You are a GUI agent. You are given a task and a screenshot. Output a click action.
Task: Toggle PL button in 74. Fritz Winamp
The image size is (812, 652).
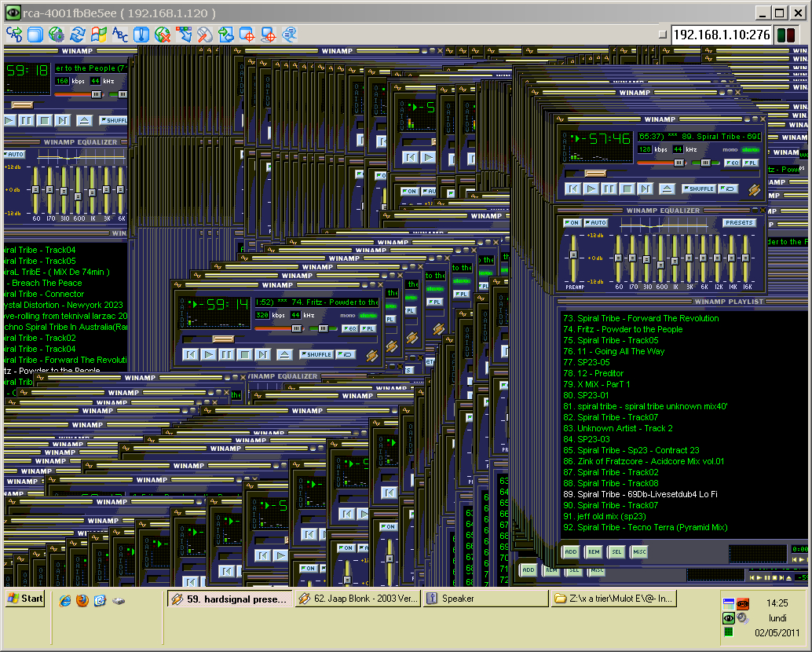point(368,329)
